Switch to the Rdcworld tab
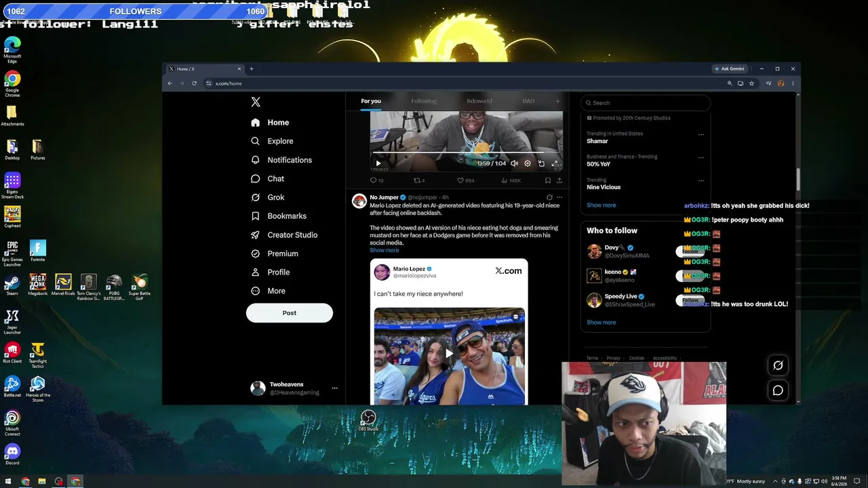 pos(479,101)
